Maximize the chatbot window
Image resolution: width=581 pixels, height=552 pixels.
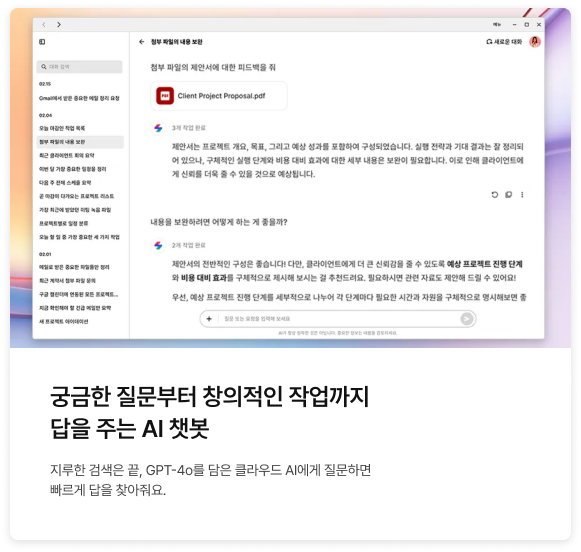tap(527, 24)
